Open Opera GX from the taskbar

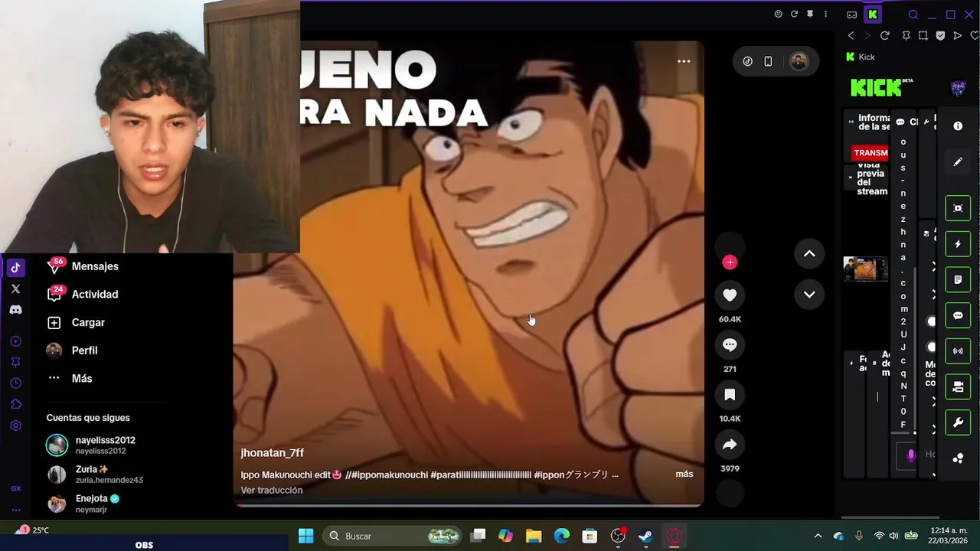point(674,536)
